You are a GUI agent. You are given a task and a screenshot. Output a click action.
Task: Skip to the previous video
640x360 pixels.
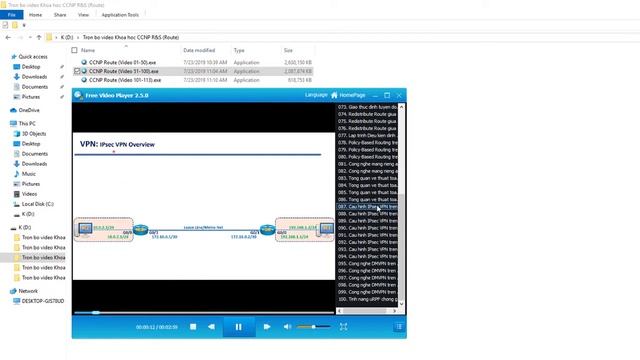(x=211, y=327)
